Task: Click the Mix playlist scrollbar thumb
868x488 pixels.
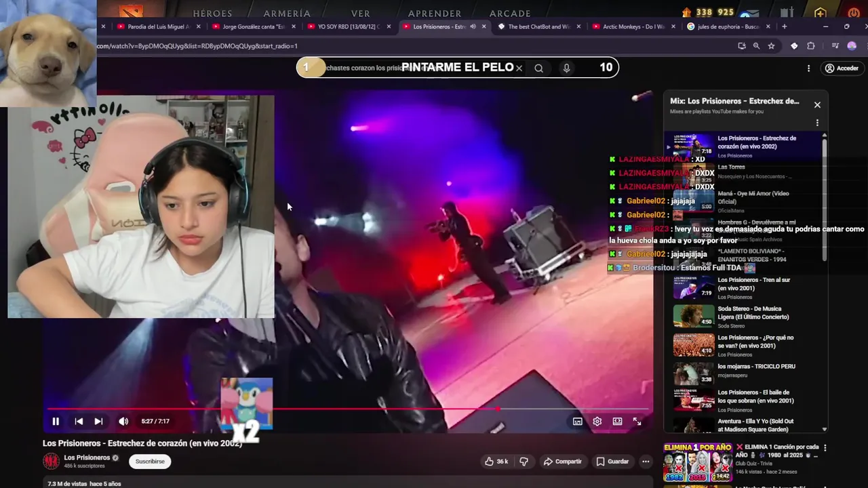Action: point(825,199)
